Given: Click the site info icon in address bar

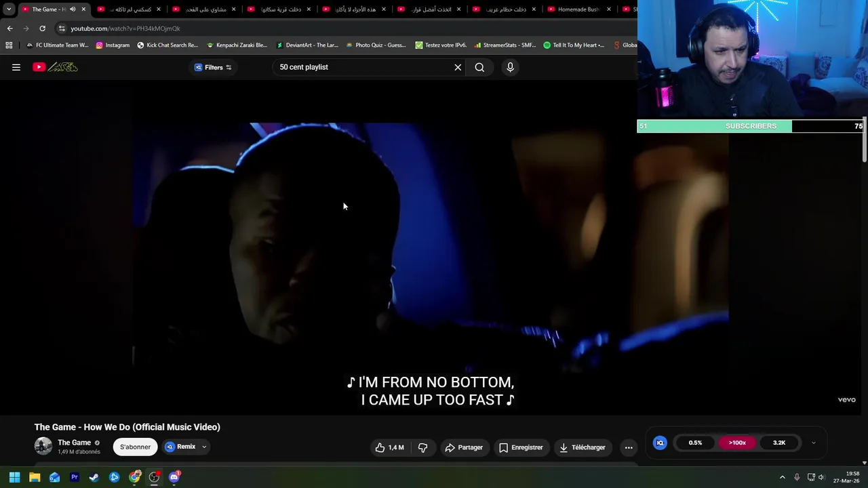Looking at the screenshot, I should [x=62, y=28].
